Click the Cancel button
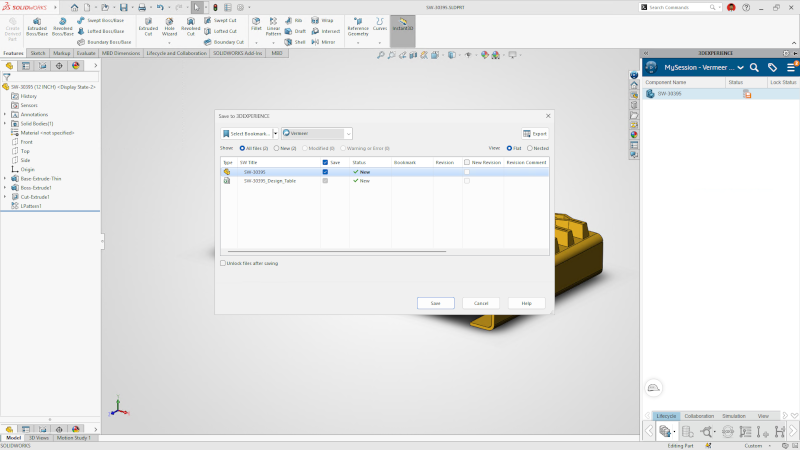The image size is (800, 450). pyautogui.click(x=480, y=303)
